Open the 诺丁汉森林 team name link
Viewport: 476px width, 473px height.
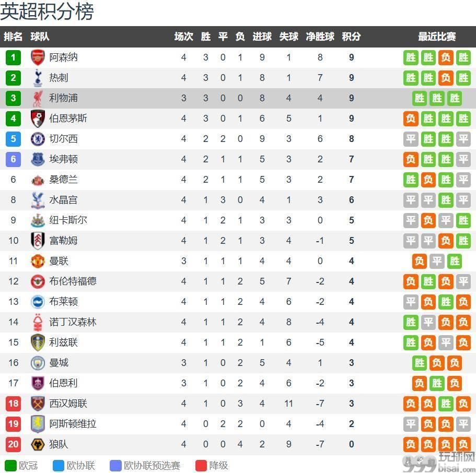pyautogui.click(x=73, y=322)
